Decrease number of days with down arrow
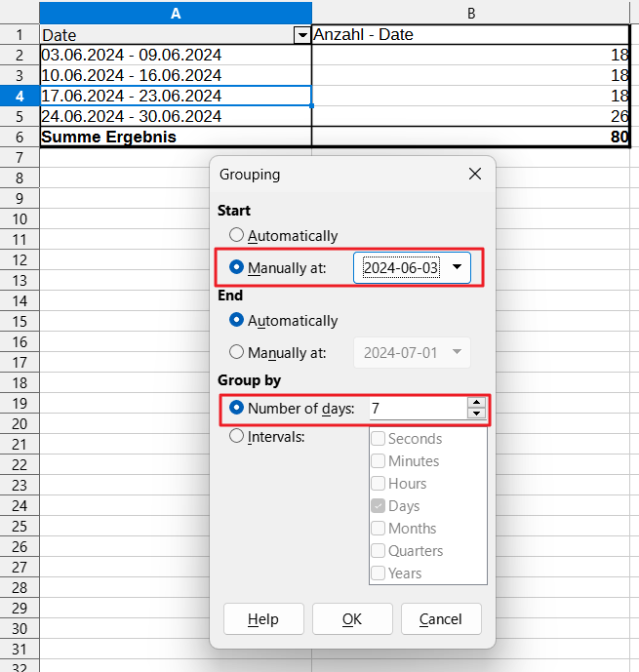 [475, 415]
